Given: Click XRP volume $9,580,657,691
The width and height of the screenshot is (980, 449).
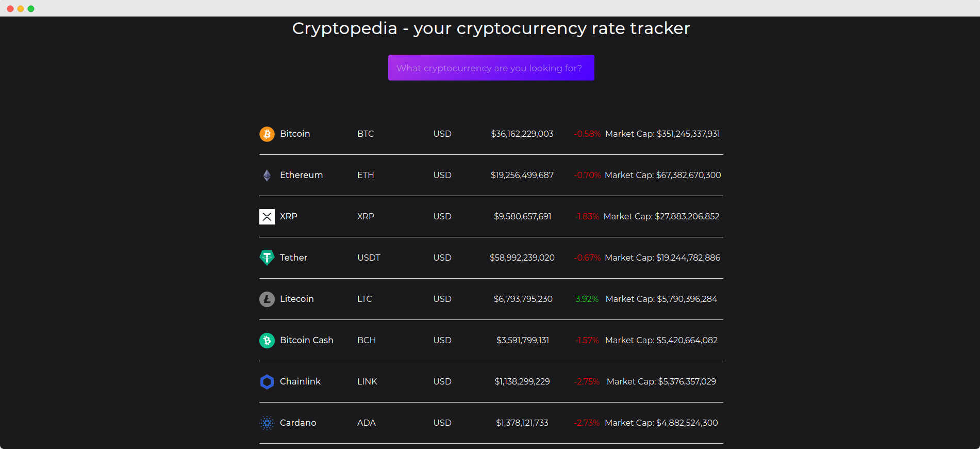Looking at the screenshot, I should (522, 216).
